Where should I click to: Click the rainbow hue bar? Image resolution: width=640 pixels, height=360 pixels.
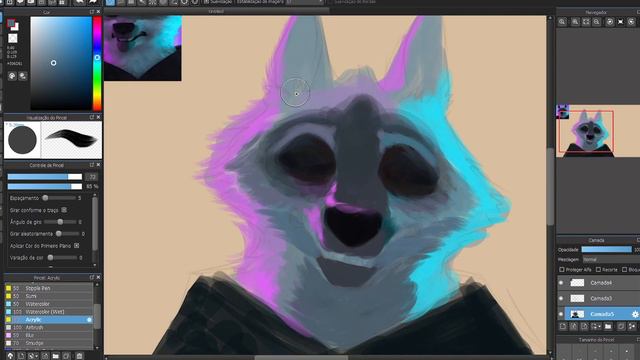click(x=97, y=63)
